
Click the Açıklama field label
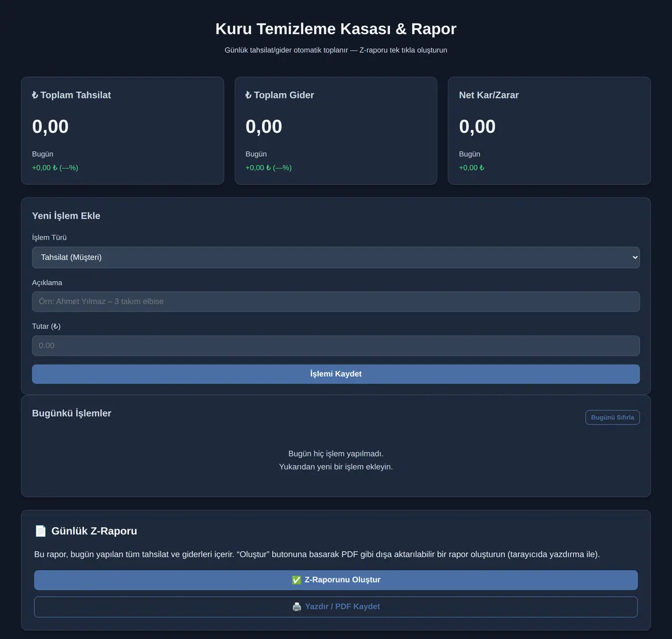(x=47, y=283)
